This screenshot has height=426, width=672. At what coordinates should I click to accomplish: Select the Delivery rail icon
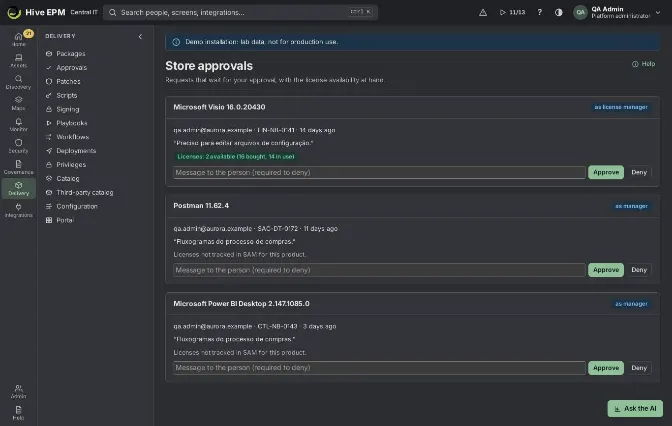[18, 189]
